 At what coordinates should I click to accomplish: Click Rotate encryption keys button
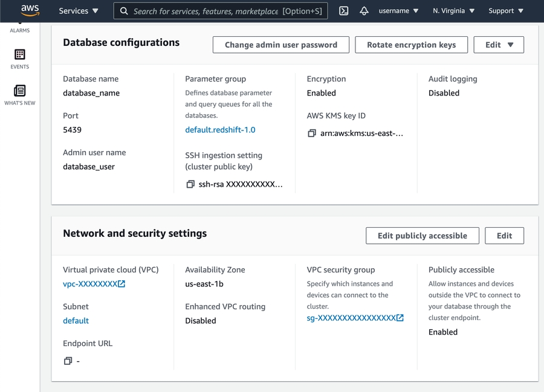[x=411, y=45]
